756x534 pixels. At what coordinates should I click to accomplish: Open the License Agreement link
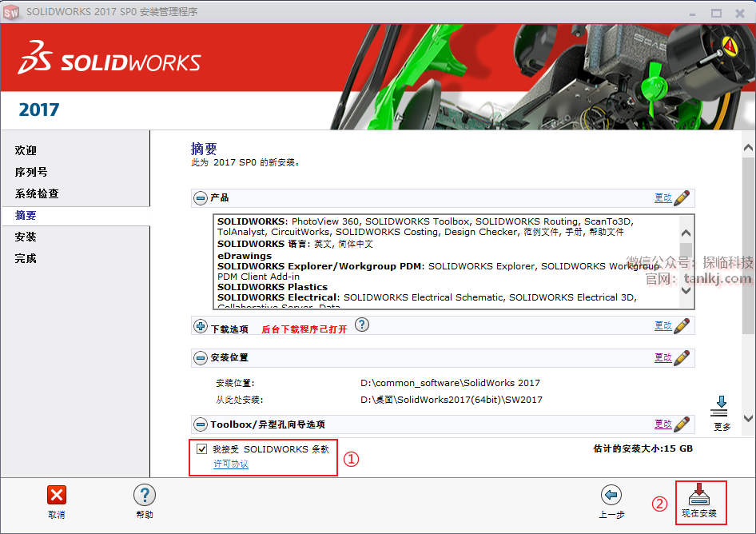point(231,464)
